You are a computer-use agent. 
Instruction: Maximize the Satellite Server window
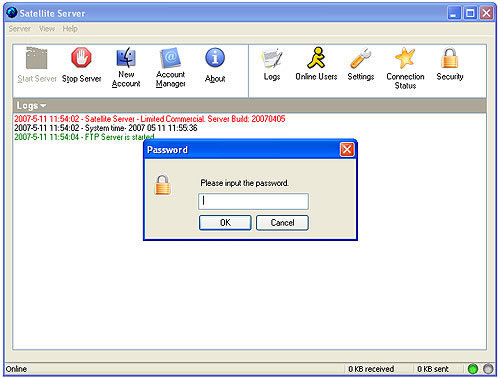tap(470, 13)
